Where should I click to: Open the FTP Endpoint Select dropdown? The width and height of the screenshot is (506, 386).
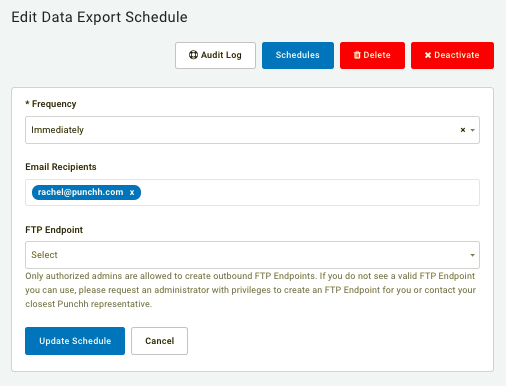252,255
